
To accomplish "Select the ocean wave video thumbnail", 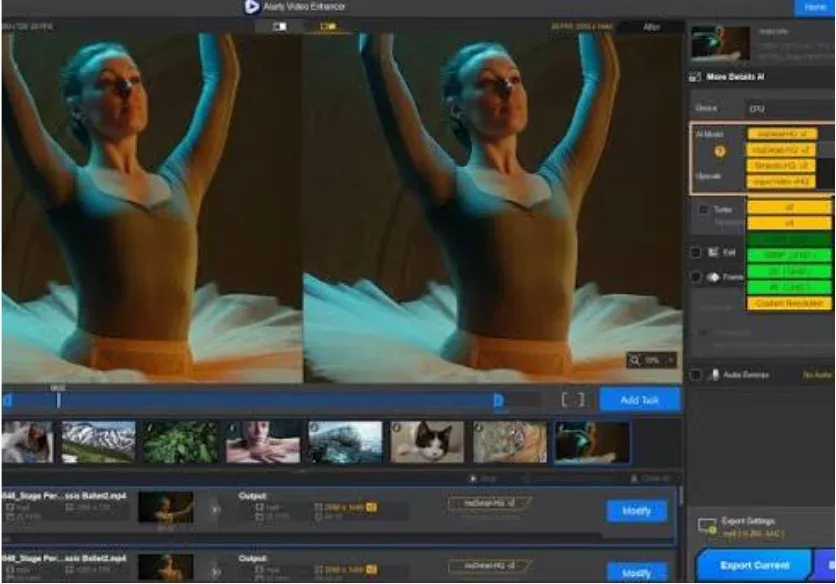I will (345, 442).
